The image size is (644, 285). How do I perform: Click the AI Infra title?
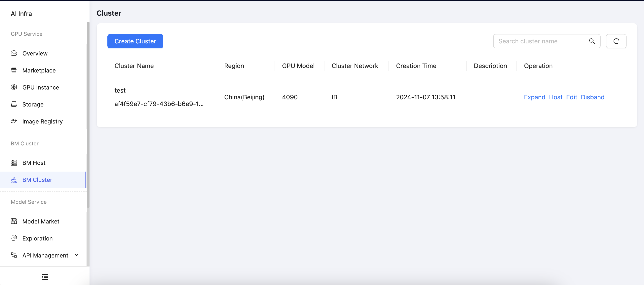[x=21, y=14]
